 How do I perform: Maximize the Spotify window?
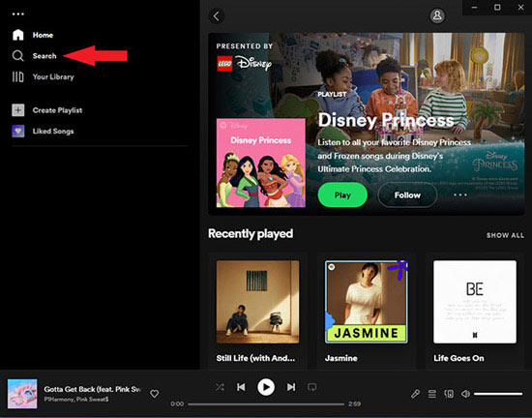coord(497,8)
